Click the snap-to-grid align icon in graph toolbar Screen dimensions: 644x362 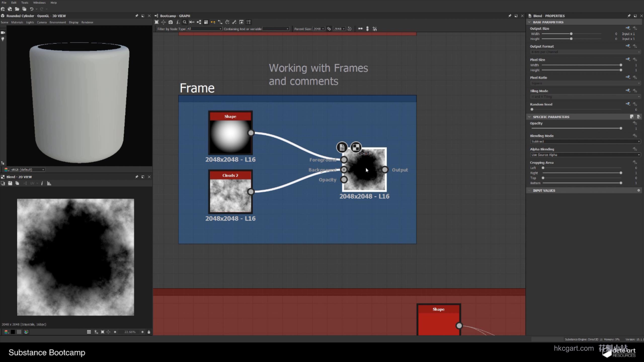(x=375, y=29)
